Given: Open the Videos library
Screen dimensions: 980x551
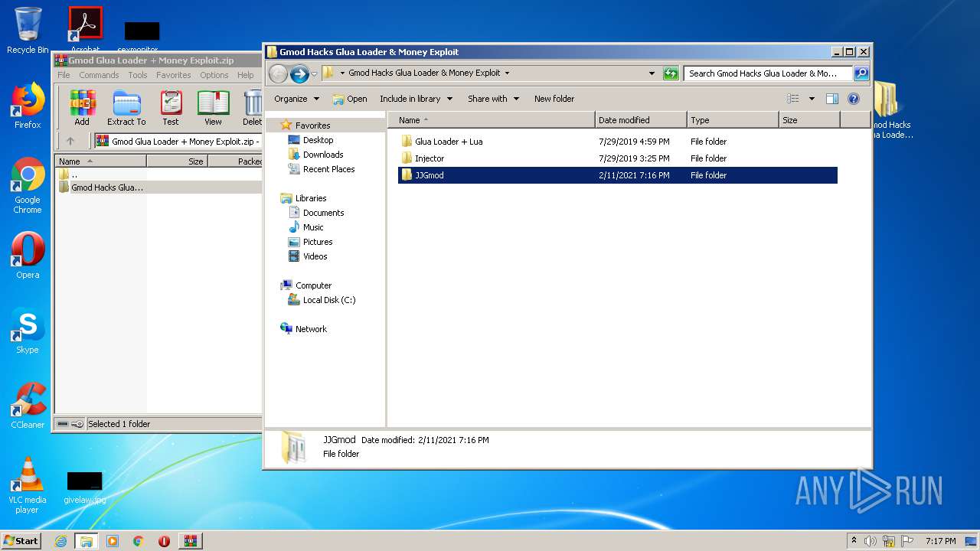Looking at the screenshot, I should (x=315, y=256).
